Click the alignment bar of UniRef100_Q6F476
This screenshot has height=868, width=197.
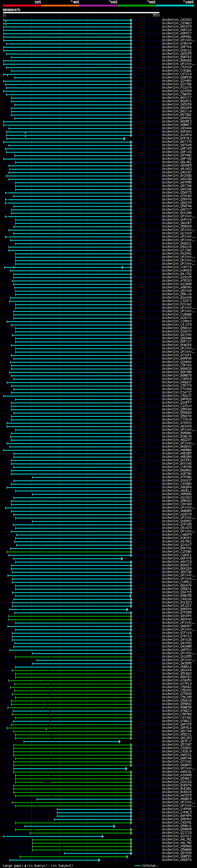[68, 558]
